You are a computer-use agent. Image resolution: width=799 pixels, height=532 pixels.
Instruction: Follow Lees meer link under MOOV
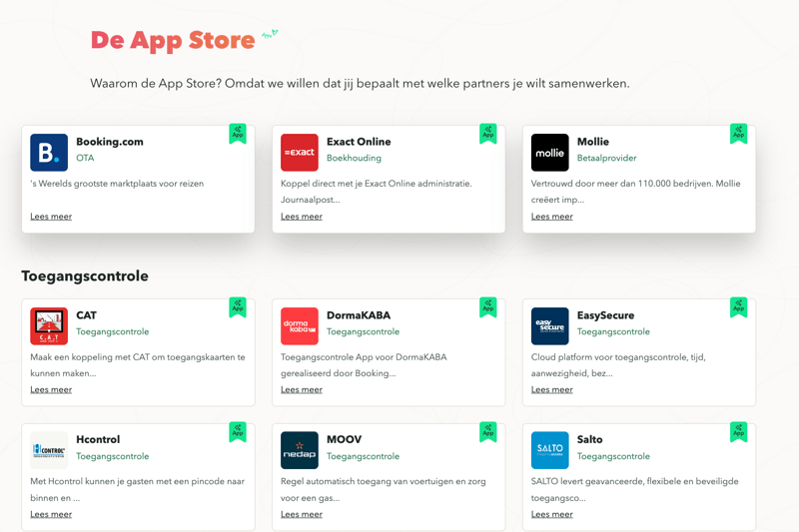(302, 514)
